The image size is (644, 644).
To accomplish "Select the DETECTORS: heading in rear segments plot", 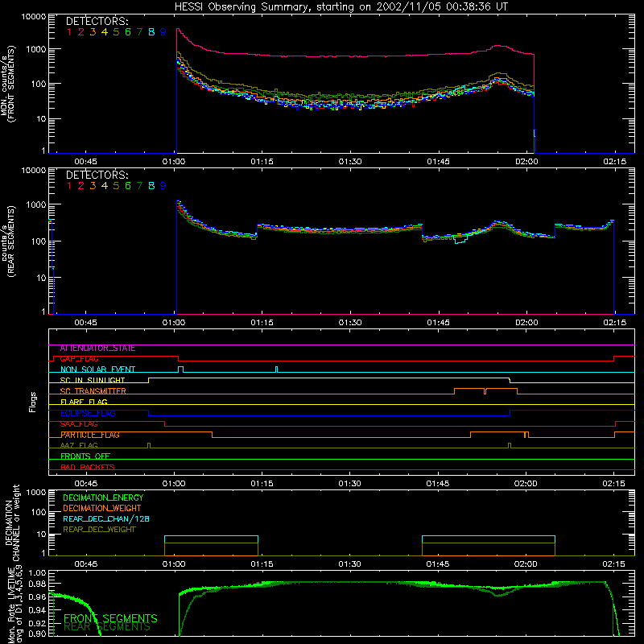I will pyautogui.click(x=97, y=175).
